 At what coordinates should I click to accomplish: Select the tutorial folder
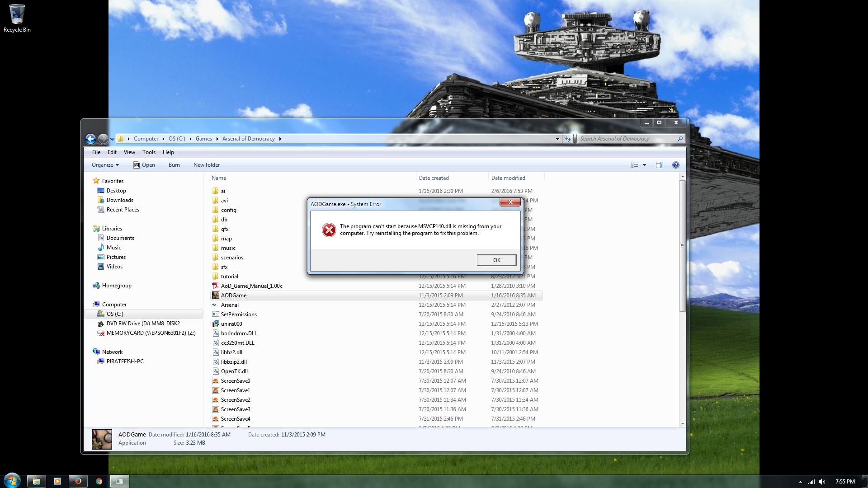pyautogui.click(x=229, y=277)
